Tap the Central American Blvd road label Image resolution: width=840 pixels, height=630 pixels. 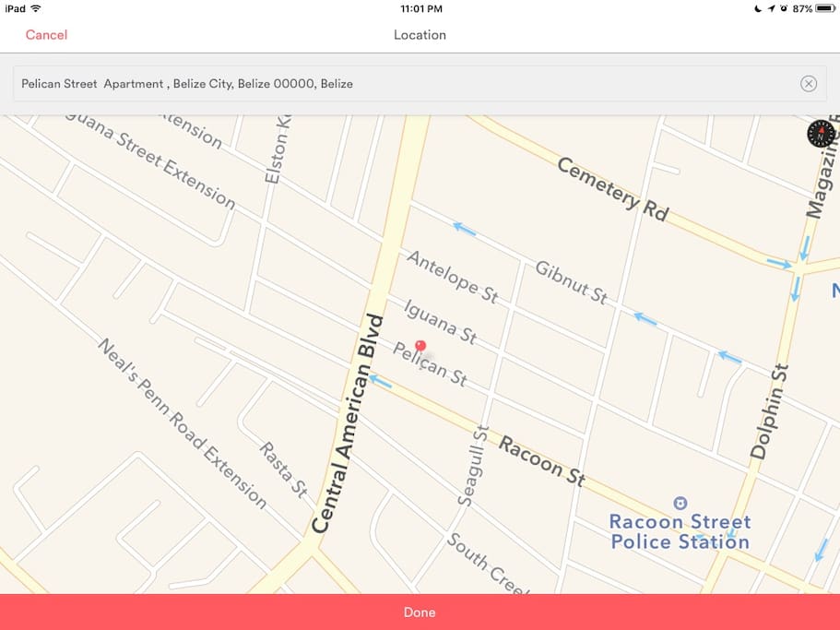[347, 423]
